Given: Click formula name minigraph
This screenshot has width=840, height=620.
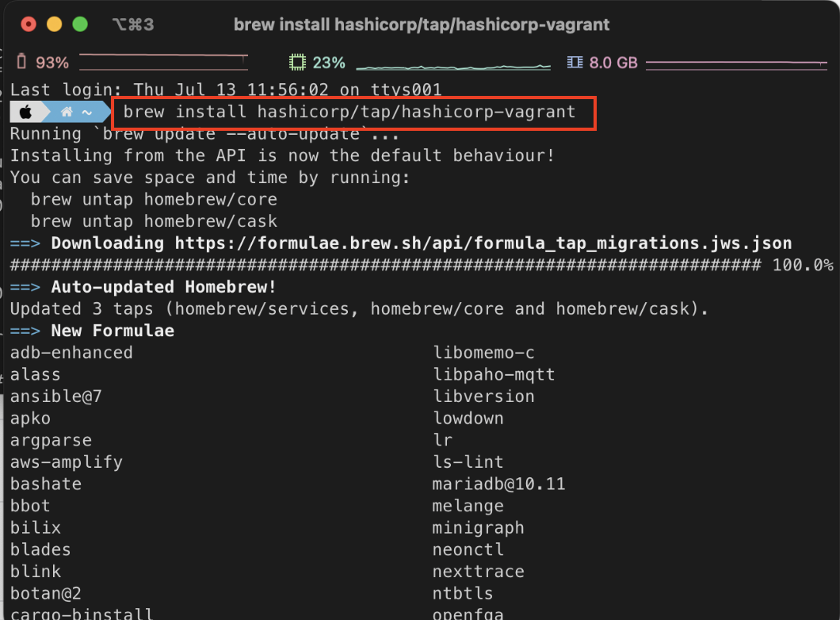Looking at the screenshot, I should point(478,528).
